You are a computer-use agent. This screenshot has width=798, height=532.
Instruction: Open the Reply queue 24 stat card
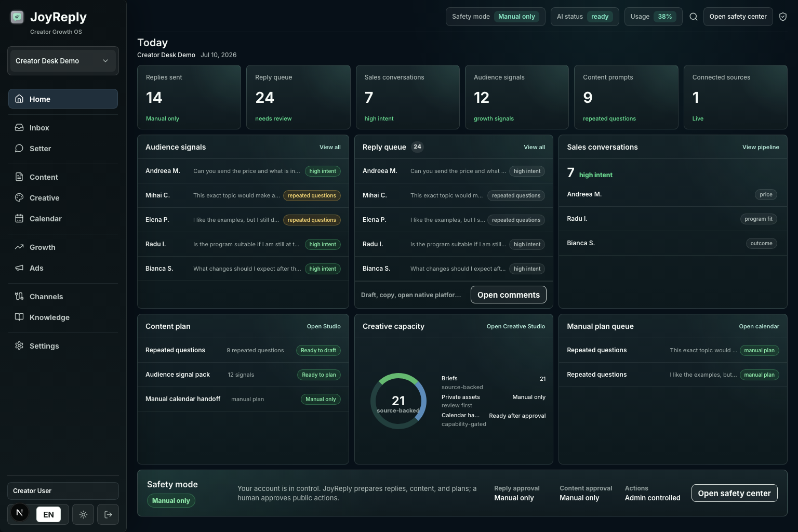point(298,97)
